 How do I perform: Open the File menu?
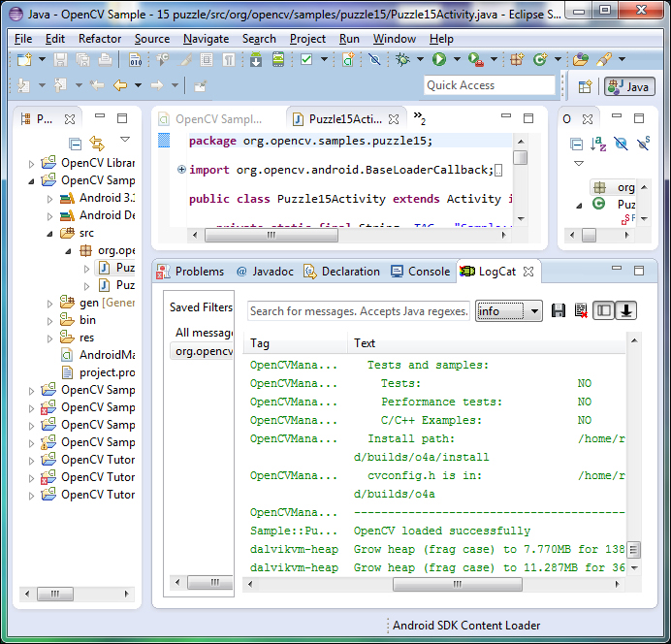pos(23,39)
